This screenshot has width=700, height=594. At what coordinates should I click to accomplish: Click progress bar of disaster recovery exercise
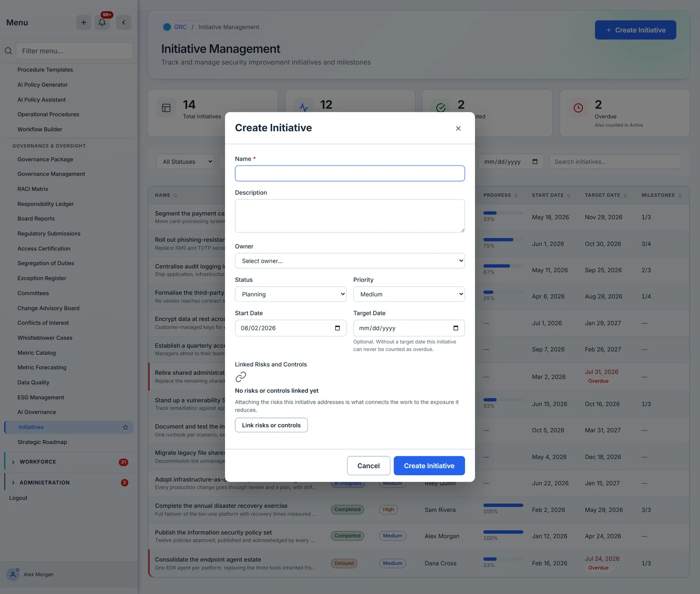(x=503, y=505)
